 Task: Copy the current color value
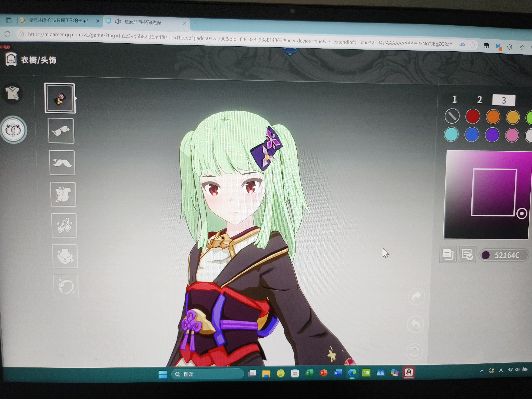coord(448,254)
